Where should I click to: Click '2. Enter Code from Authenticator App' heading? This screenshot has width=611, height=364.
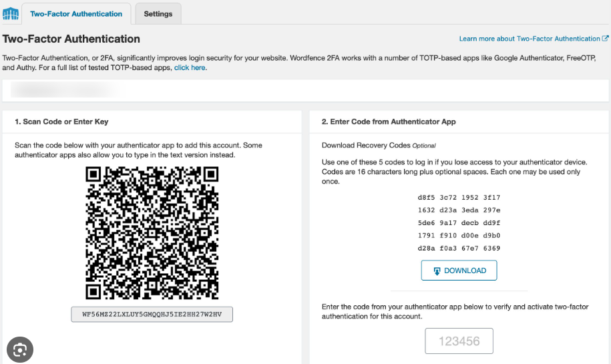(389, 122)
